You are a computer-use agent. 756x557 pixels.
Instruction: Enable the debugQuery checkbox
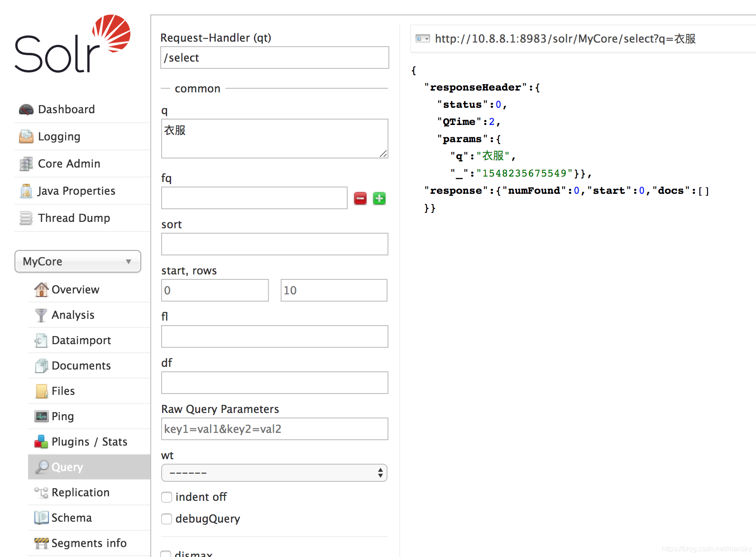tap(167, 519)
